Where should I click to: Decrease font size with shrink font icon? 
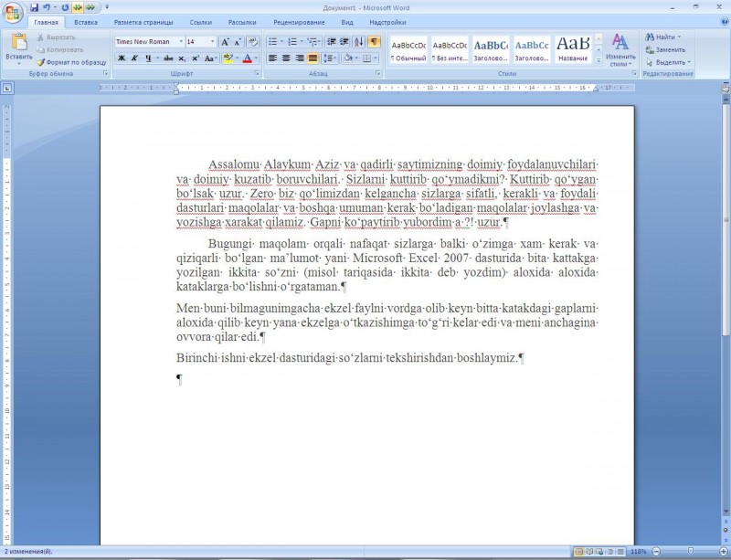238,42
